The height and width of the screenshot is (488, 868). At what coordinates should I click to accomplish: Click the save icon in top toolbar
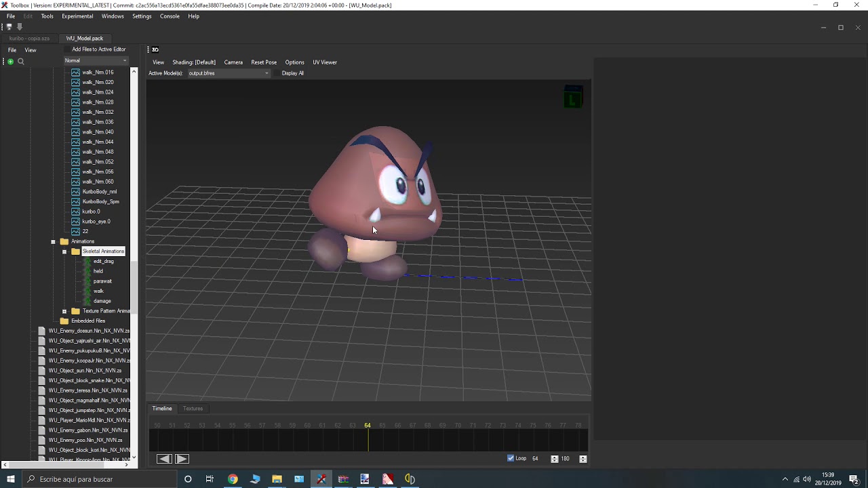point(9,27)
